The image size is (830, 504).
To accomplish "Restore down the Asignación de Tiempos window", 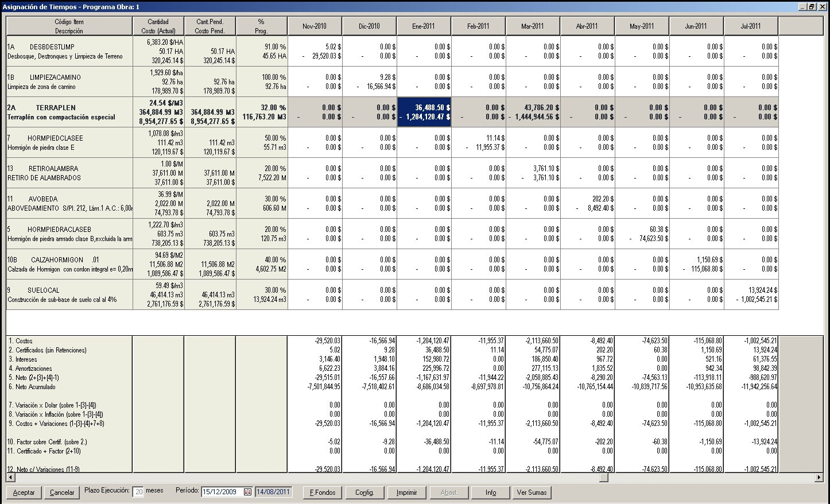I will coord(812,6).
